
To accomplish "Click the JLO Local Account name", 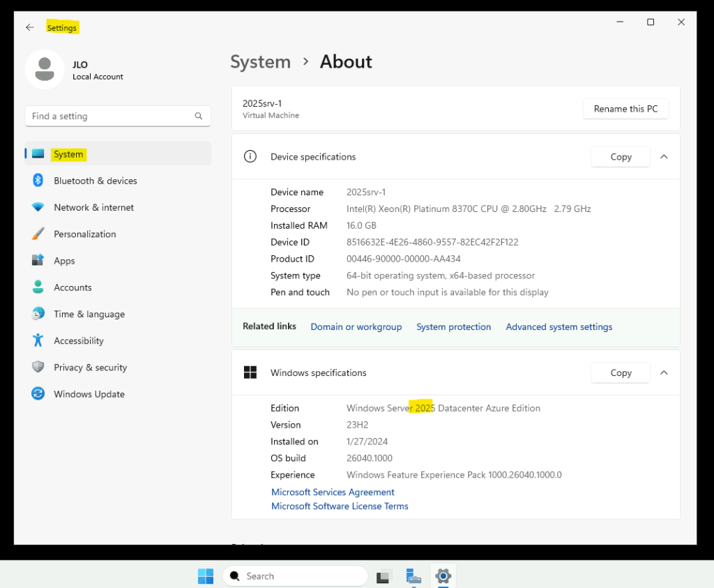I will pyautogui.click(x=98, y=70).
